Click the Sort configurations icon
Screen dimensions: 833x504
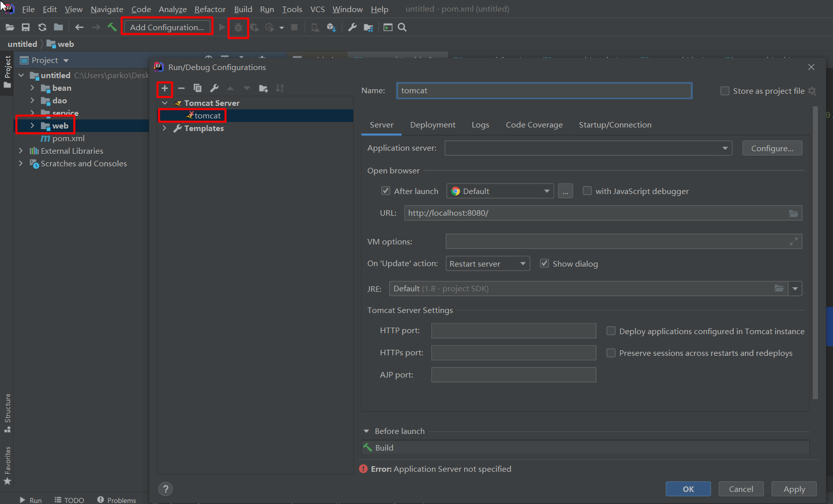point(280,88)
